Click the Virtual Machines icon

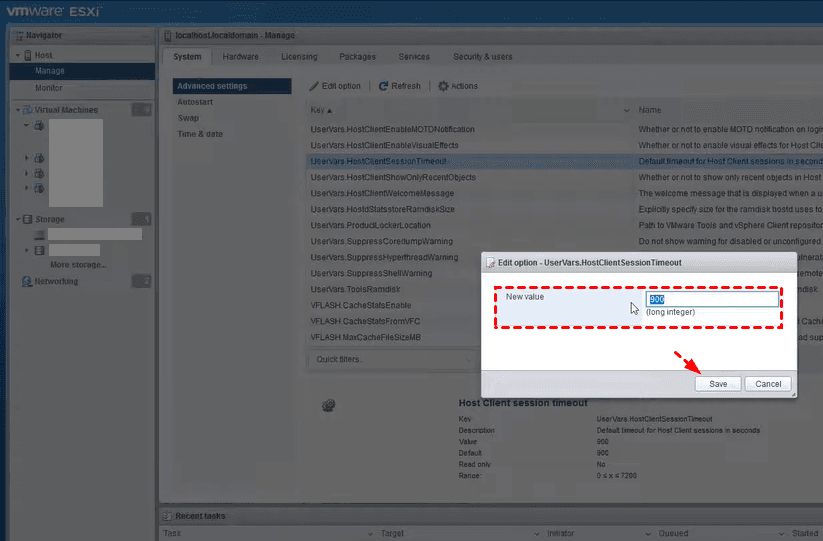28,110
